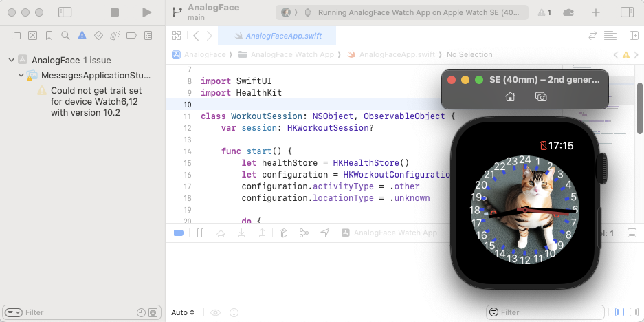Viewport: 644px width, 322px height.
Task: Toggle show only errors filter
Action: [153, 312]
